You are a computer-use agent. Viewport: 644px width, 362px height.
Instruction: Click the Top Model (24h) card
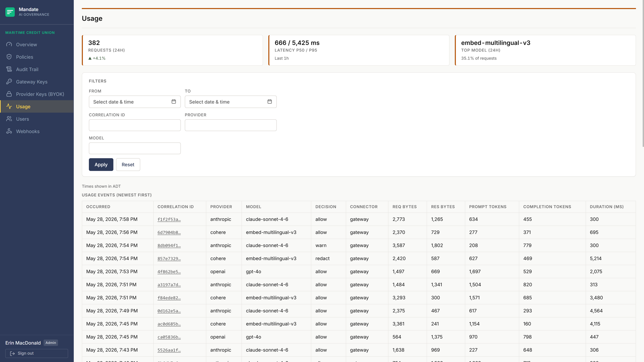pyautogui.click(x=545, y=50)
